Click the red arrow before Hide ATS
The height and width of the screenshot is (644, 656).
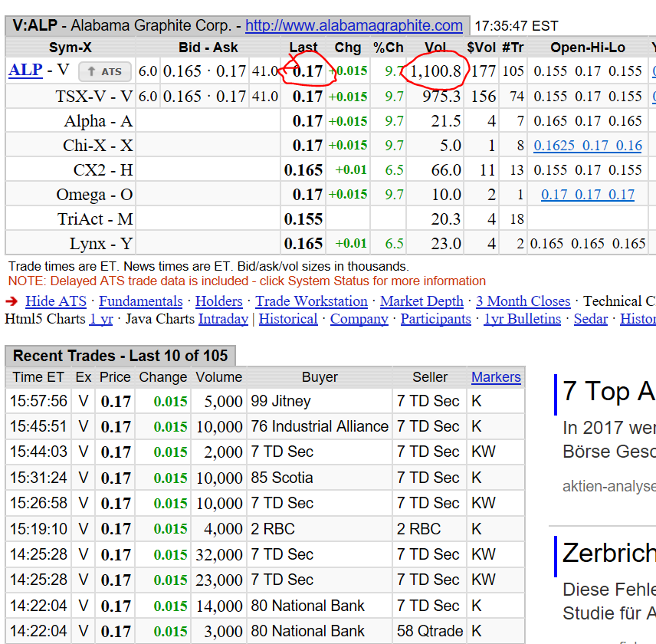click(12, 301)
